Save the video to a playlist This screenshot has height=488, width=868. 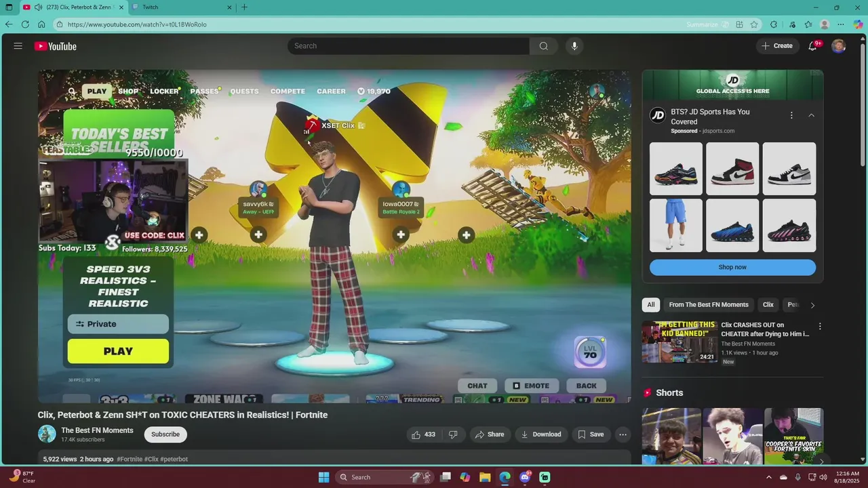coord(591,434)
